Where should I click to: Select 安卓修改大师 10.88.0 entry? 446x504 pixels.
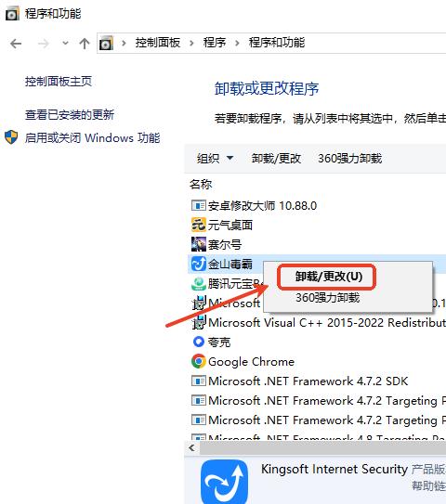point(262,205)
